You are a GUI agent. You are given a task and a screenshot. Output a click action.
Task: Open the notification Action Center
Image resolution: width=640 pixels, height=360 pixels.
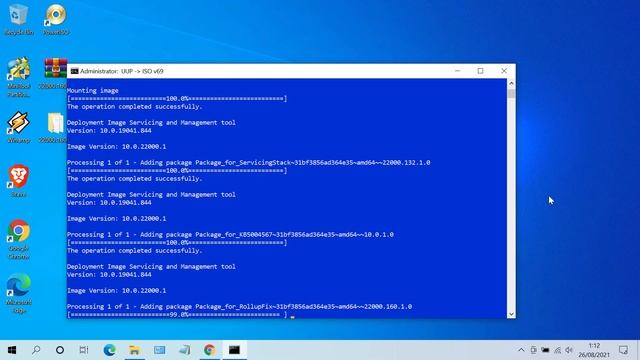[623, 350]
